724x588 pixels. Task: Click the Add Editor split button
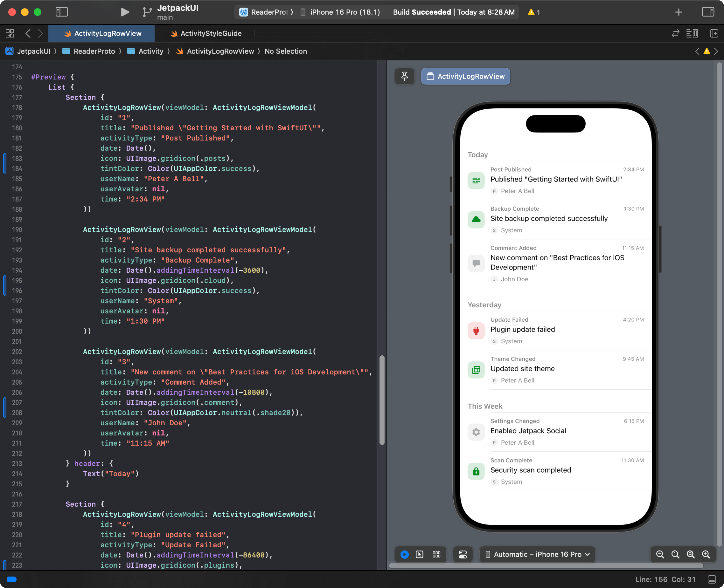point(714,33)
